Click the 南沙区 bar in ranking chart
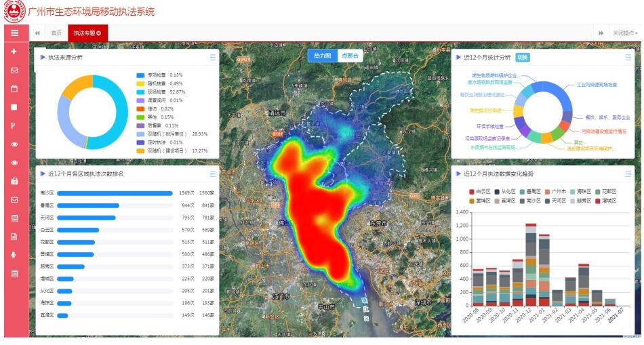This screenshot has height=345, width=644. (x=115, y=193)
